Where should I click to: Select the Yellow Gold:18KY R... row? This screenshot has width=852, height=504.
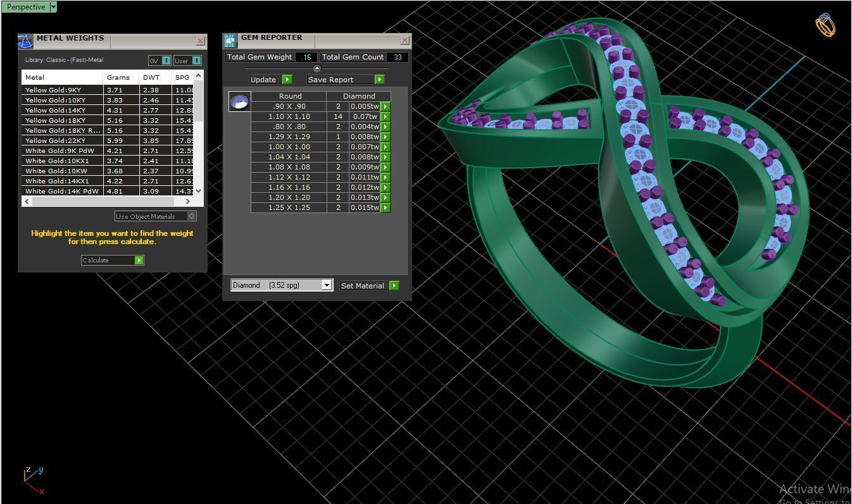[x=108, y=130]
